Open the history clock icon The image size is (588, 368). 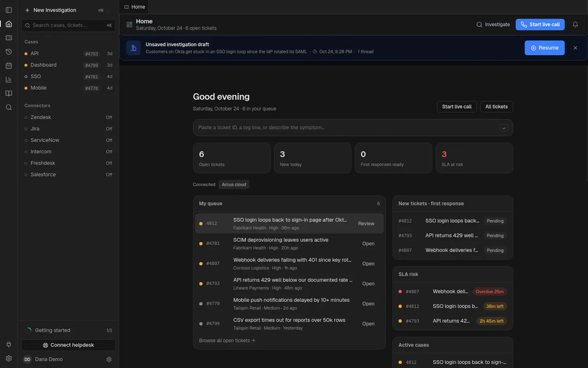[x=9, y=52]
